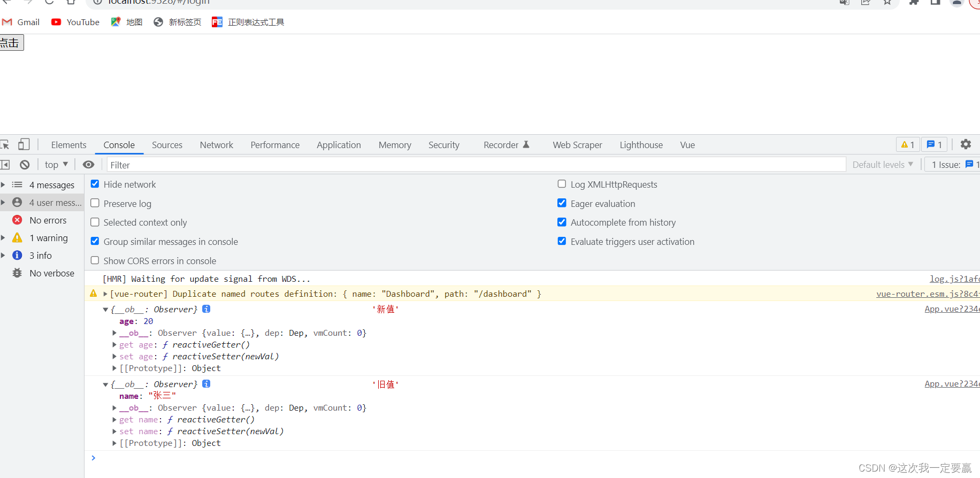Click the console Filter input field

pyautogui.click(x=476, y=165)
